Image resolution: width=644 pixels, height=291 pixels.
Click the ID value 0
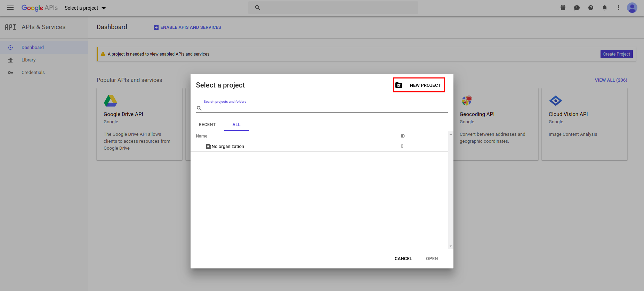[402, 146]
